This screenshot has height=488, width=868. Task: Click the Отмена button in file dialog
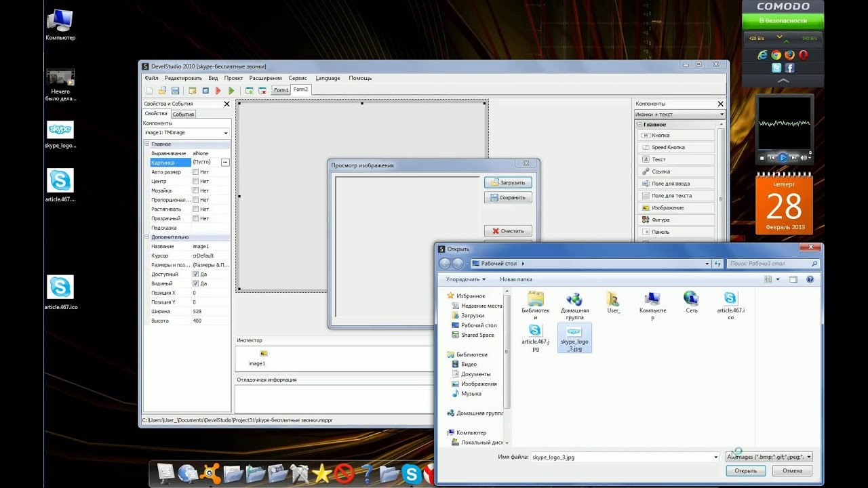click(x=792, y=470)
